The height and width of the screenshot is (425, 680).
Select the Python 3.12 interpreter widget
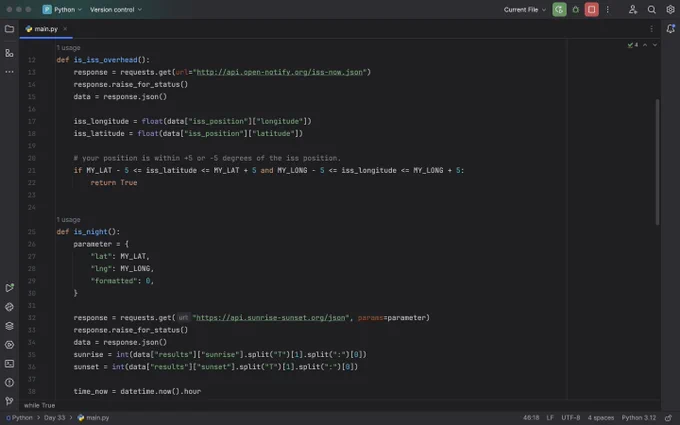tap(639, 418)
